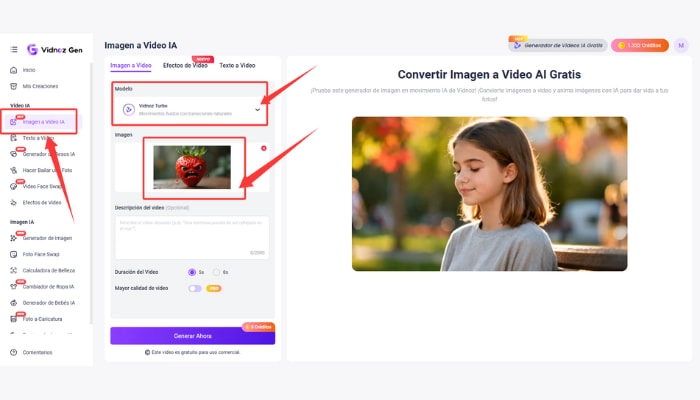Image resolution: width=700 pixels, height=400 pixels.
Task: Open Calculadora de Belleza sidebar icon
Action: (13, 270)
